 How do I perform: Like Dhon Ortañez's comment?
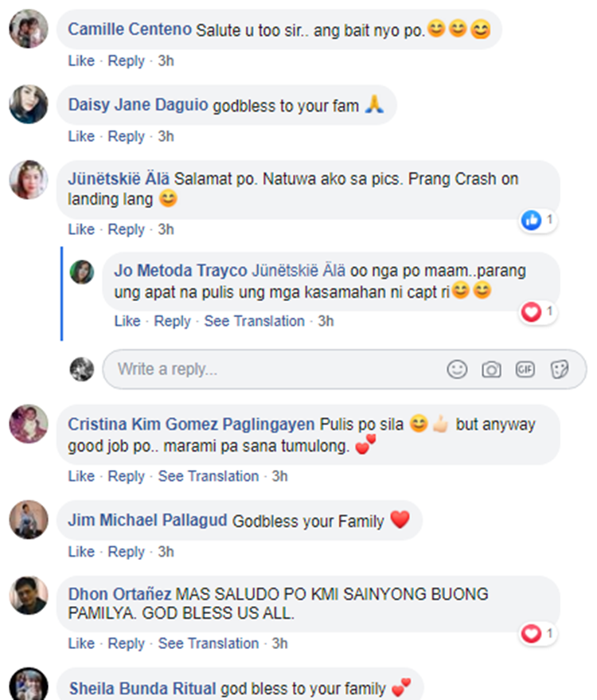coord(81,643)
